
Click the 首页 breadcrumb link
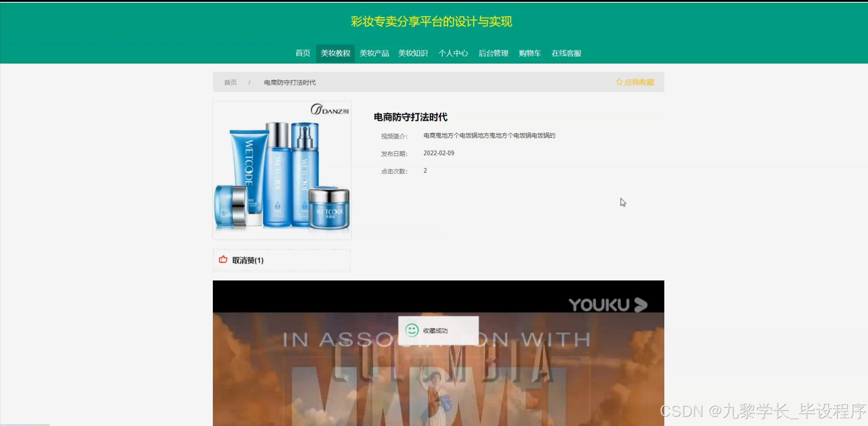230,83
